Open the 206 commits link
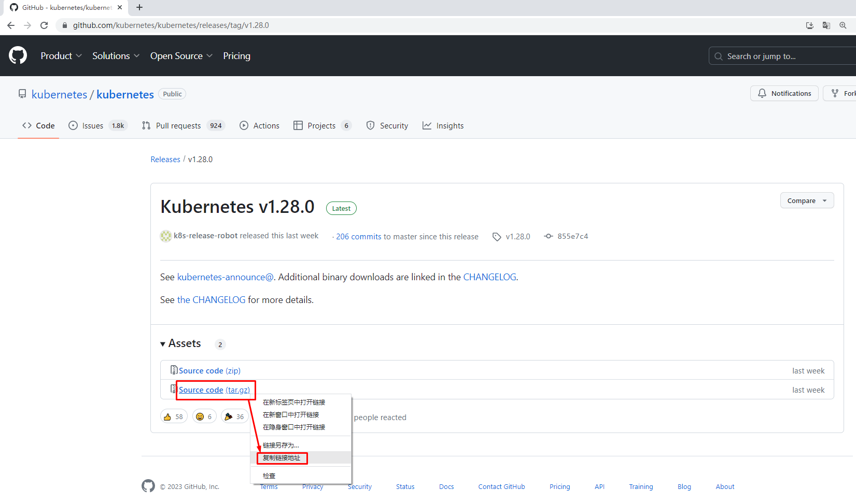 click(359, 237)
